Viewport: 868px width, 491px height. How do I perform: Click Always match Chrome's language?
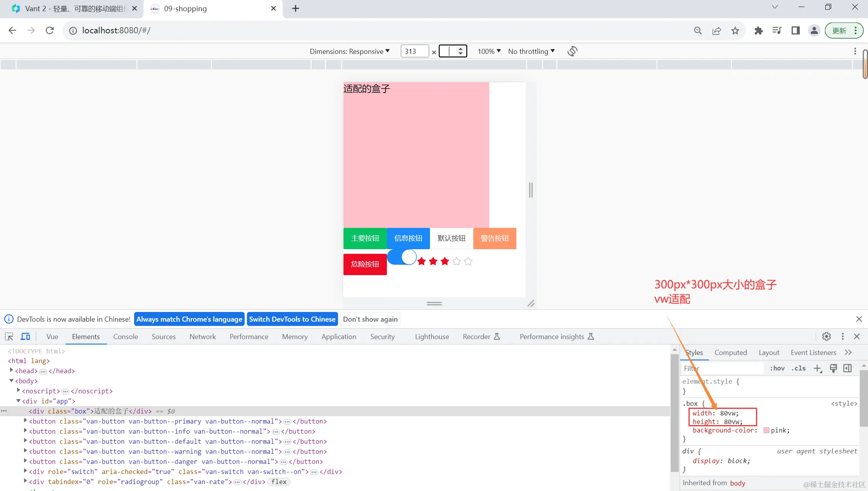click(189, 319)
